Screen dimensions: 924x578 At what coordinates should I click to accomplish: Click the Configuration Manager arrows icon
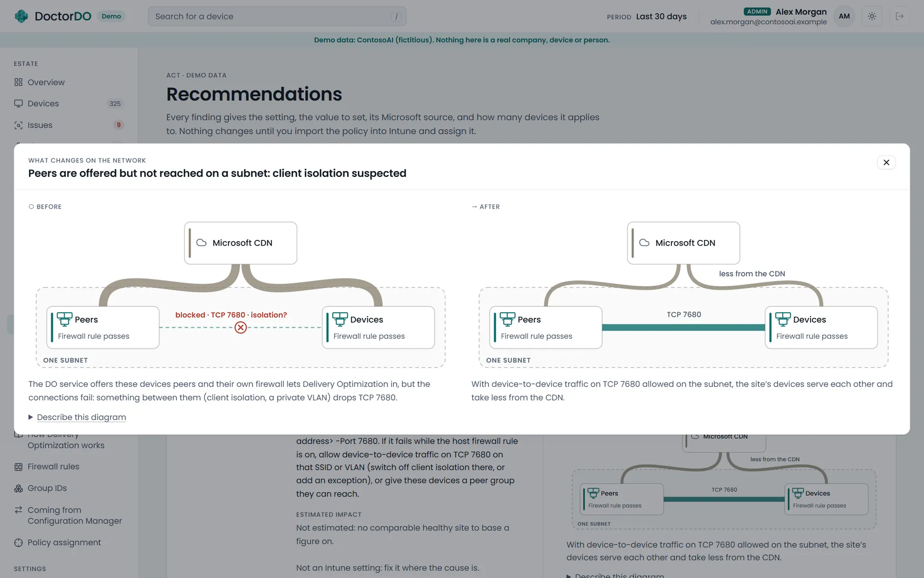point(18,510)
